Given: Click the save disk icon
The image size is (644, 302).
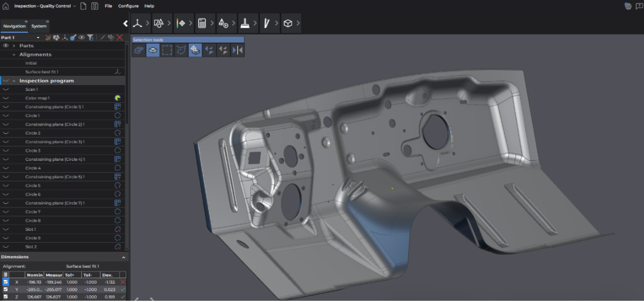Looking at the screenshot, I should [x=94, y=6].
